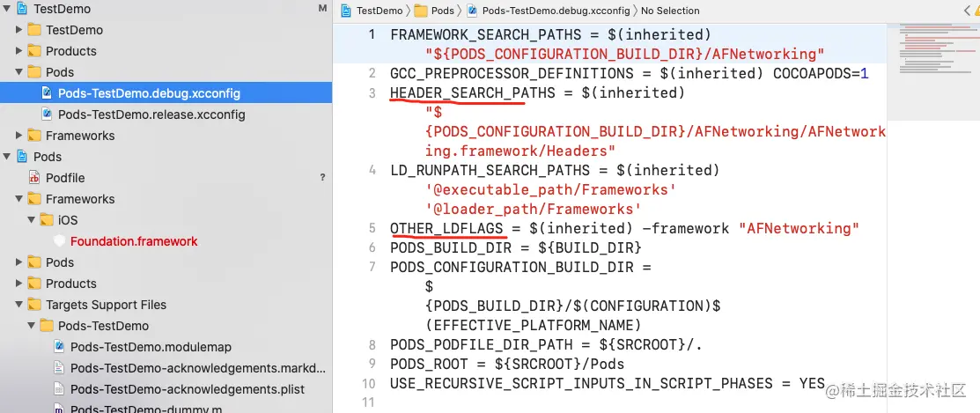Collapse the iOS folder
The width and height of the screenshot is (980, 413).
pyautogui.click(x=31, y=220)
